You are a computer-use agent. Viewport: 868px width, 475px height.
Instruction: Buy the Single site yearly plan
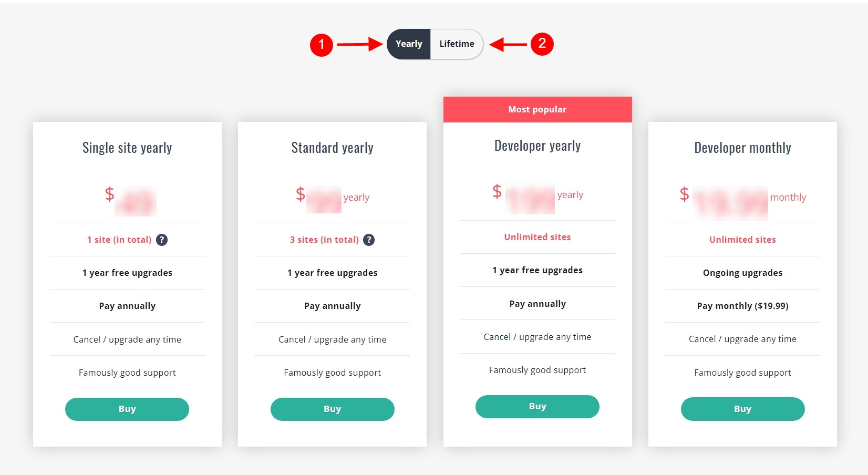[127, 409]
